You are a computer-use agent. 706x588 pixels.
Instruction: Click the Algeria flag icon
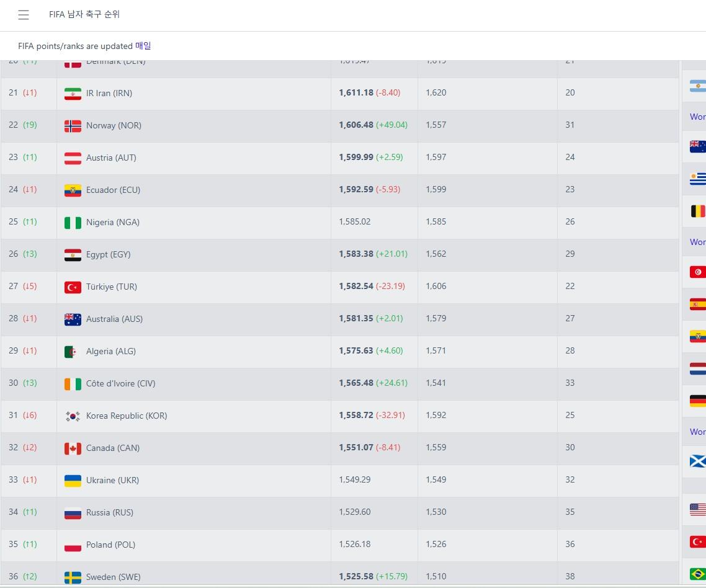[73, 352]
